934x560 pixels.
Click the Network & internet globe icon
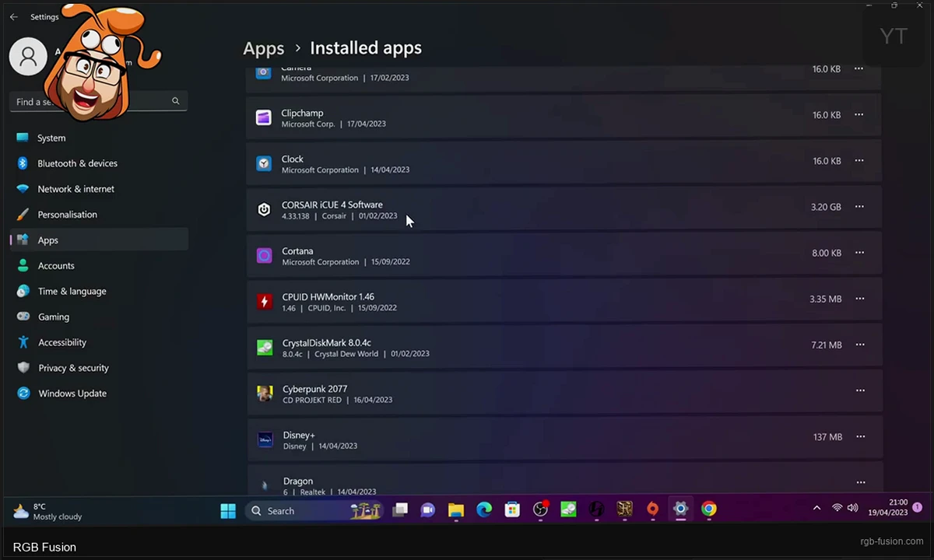pos(23,189)
